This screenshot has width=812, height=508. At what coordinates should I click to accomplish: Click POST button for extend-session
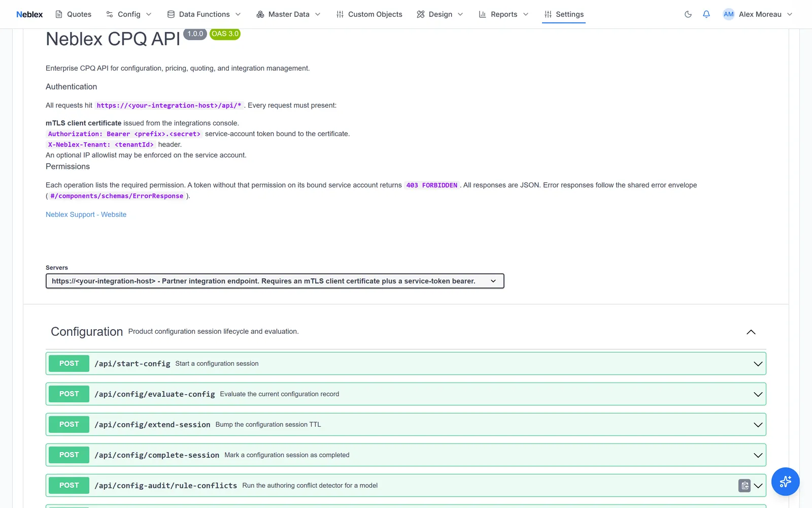pos(69,425)
